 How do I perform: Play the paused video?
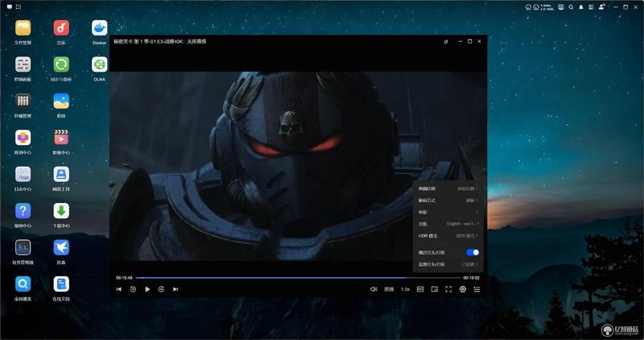(147, 289)
